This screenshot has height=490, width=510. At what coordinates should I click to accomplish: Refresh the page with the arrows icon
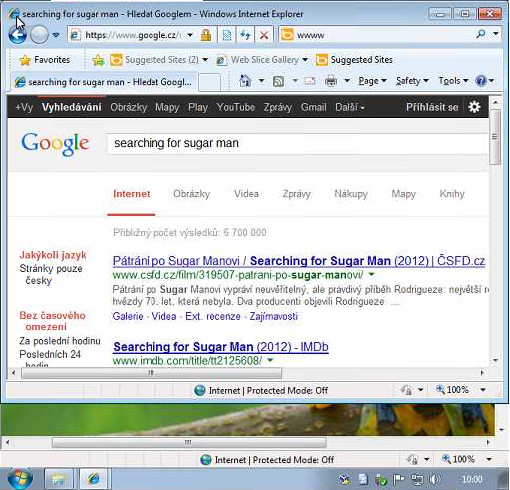point(245,35)
